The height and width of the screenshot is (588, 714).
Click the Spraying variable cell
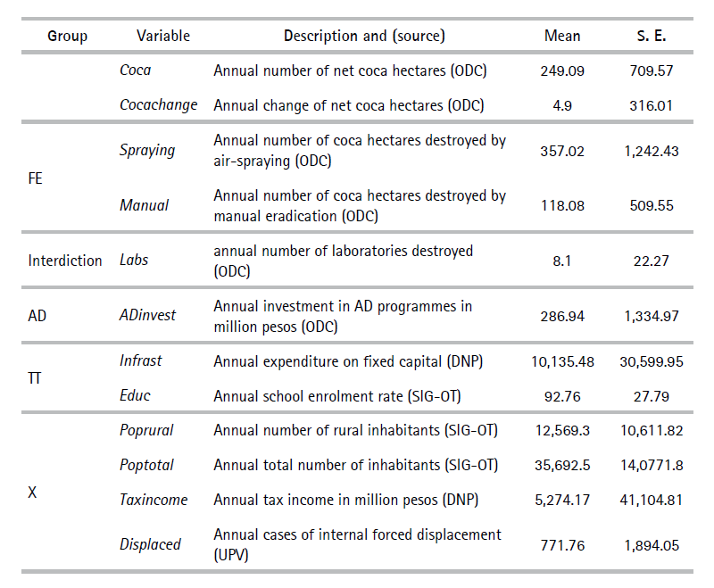147,150
